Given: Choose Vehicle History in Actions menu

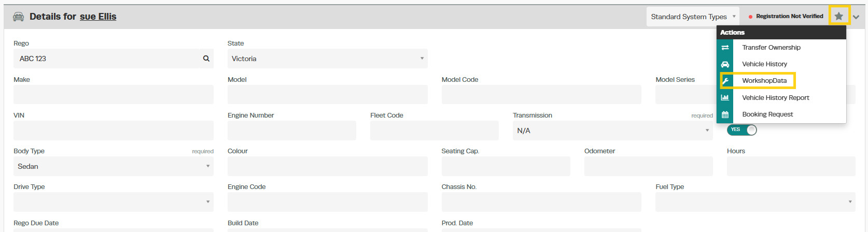Looking at the screenshot, I should click(764, 64).
